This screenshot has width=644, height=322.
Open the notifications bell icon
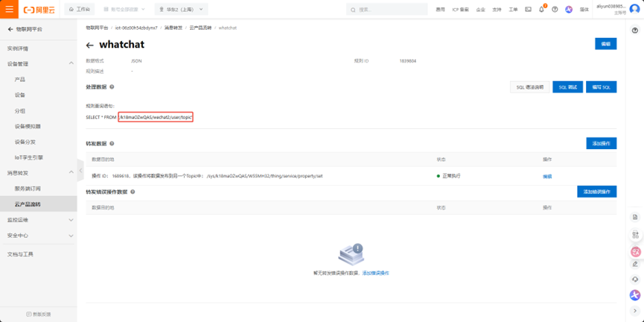(x=541, y=10)
